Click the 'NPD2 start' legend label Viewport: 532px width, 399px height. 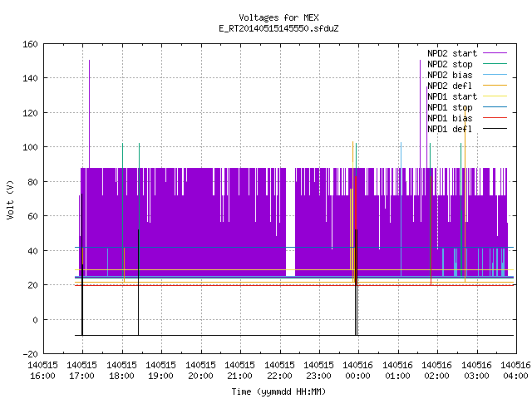pos(452,53)
